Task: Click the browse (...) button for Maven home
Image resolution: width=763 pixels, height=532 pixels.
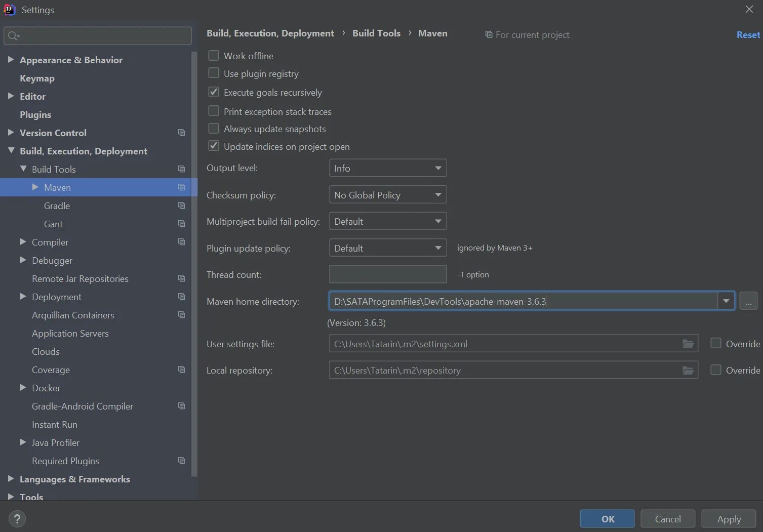Action: point(748,301)
